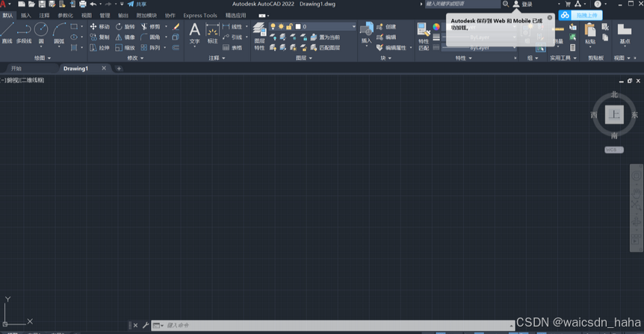Click the new drawing tab plus button
Screen dimensions: 644x334
[119, 68]
